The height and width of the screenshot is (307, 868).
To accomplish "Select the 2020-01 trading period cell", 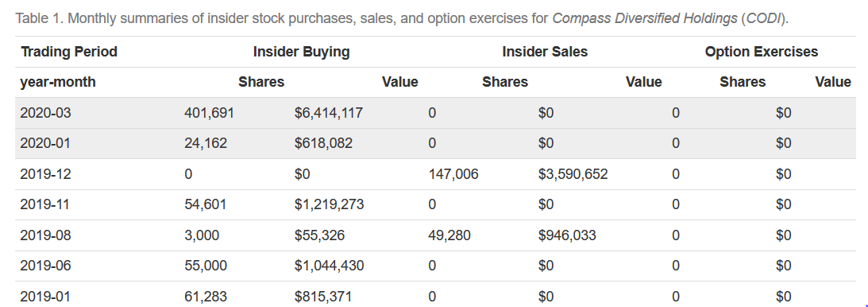I will (x=45, y=143).
